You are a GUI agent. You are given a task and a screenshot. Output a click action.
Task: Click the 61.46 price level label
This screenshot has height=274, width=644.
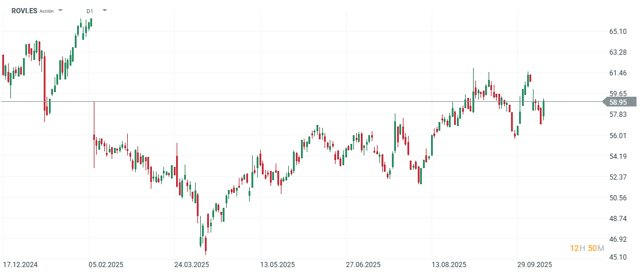coord(618,73)
